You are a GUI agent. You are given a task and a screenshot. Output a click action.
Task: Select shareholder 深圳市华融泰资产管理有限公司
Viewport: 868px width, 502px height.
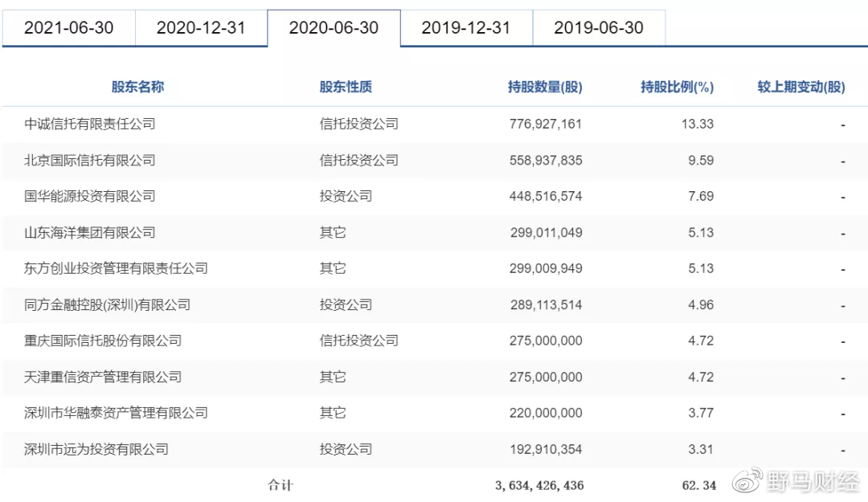pos(117,413)
